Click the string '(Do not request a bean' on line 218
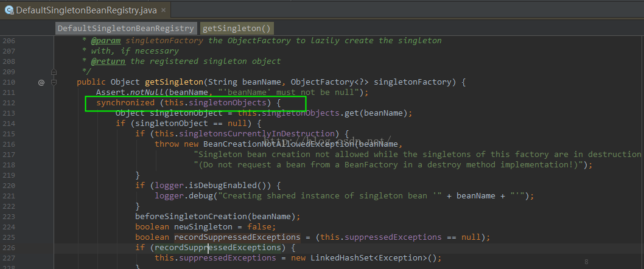This screenshot has width=644, height=269. (x=388, y=165)
